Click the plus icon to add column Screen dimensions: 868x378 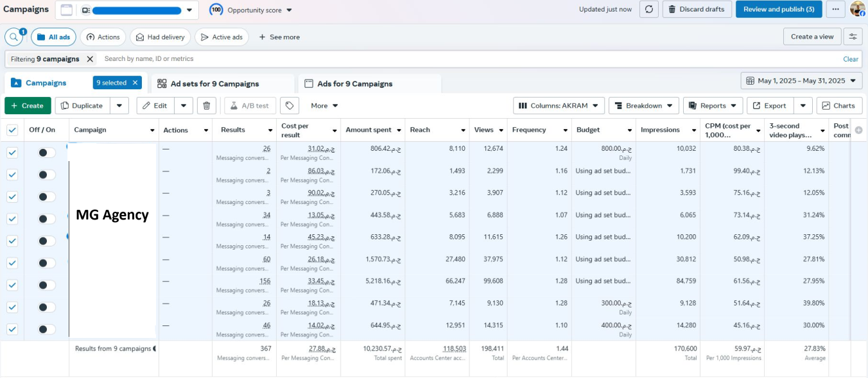(x=859, y=130)
